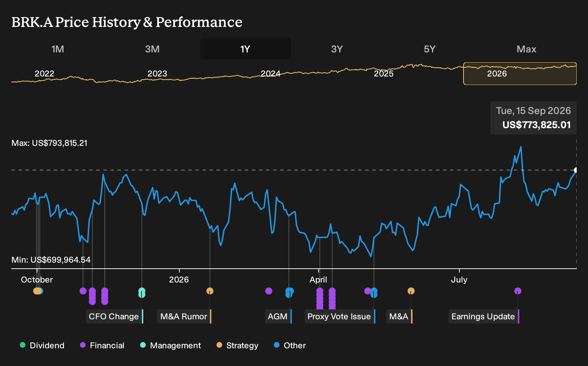Click the October axis label
The height and width of the screenshot is (366, 588).
pos(37,280)
